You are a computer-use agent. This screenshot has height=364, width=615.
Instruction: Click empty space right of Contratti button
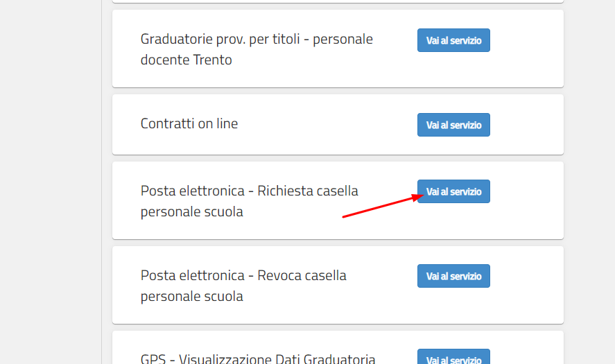tap(527, 125)
